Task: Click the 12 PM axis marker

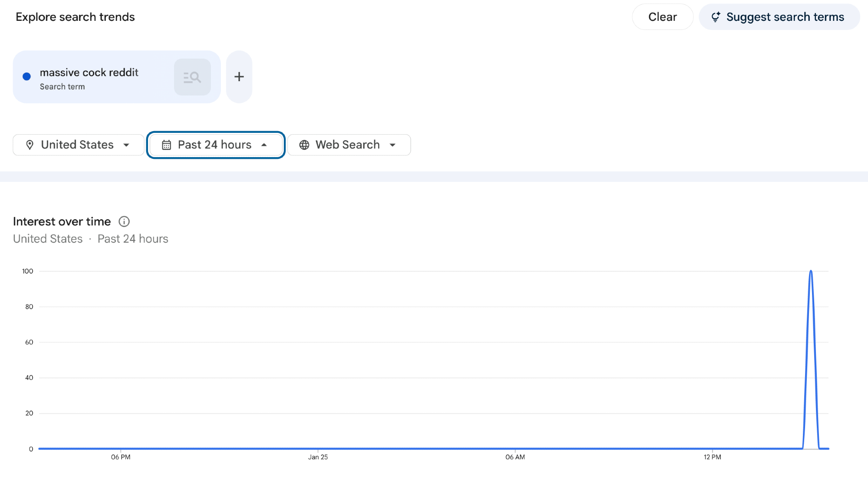Action: pos(712,457)
